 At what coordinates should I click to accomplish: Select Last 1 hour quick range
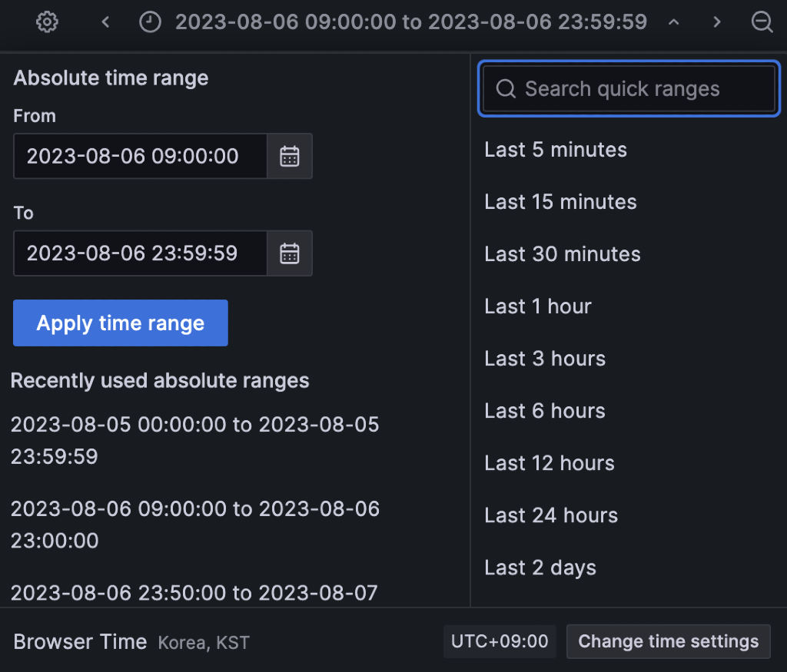(x=538, y=306)
